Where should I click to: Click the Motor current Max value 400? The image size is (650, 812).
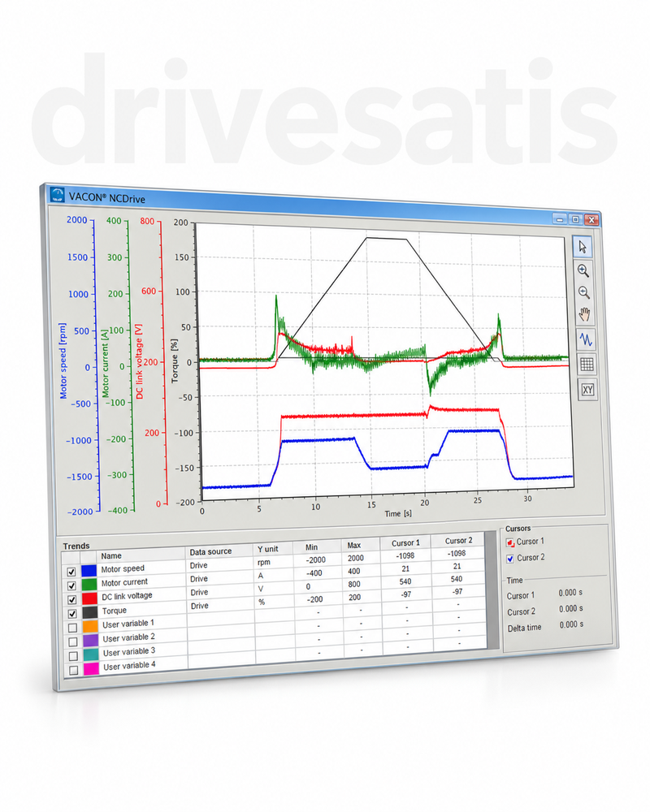point(354,571)
